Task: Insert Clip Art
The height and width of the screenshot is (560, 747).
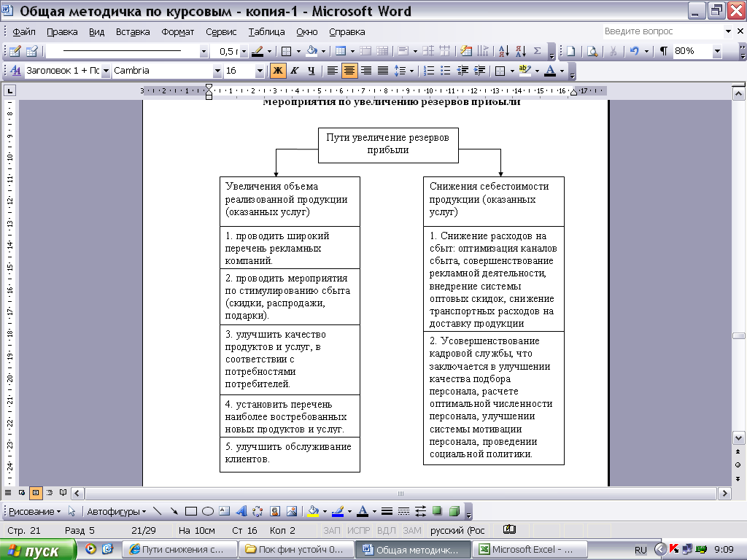Action: click(275, 511)
